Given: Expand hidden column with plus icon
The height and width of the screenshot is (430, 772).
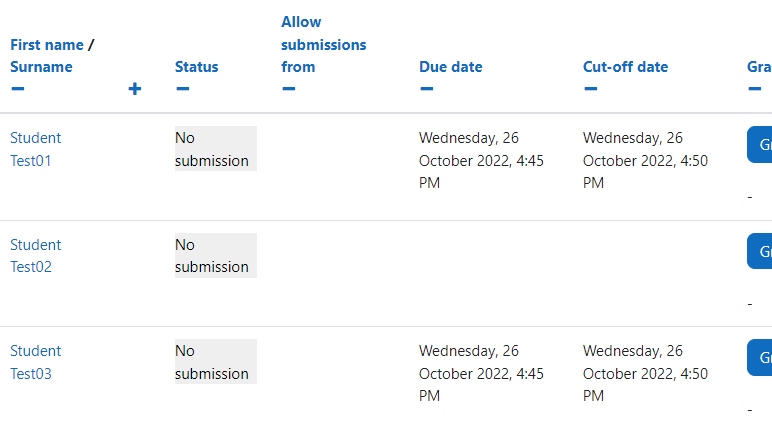Looking at the screenshot, I should [134, 89].
